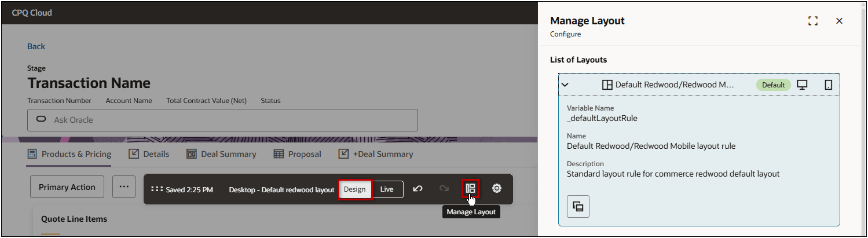
Task: Click the Saved 2:25 PM status text
Action: [189, 189]
